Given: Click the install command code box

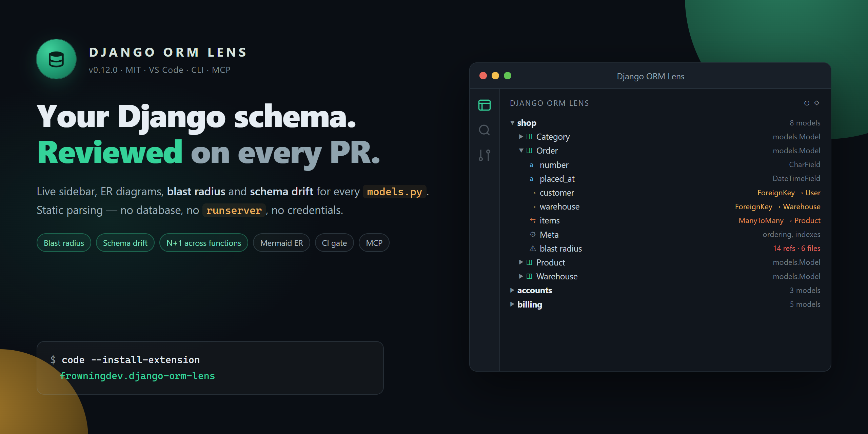Looking at the screenshot, I should pyautogui.click(x=210, y=368).
